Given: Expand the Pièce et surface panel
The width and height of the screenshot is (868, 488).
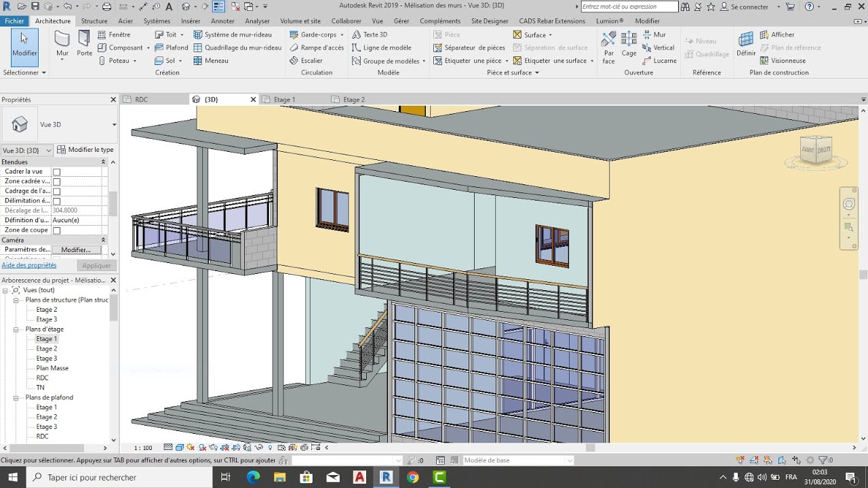Looking at the screenshot, I should click(513, 73).
